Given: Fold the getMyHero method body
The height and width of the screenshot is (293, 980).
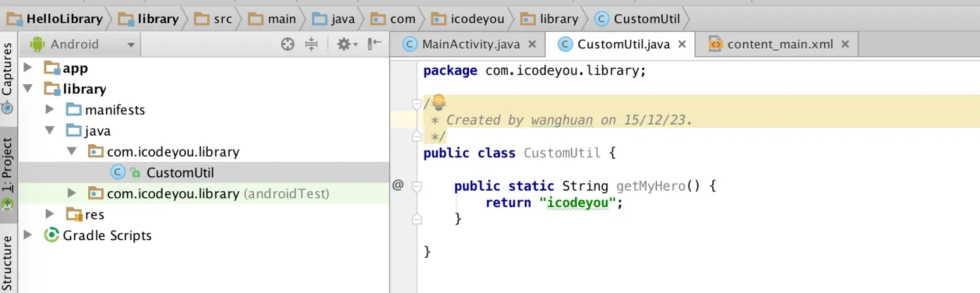Looking at the screenshot, I should [x=417, y=186].
